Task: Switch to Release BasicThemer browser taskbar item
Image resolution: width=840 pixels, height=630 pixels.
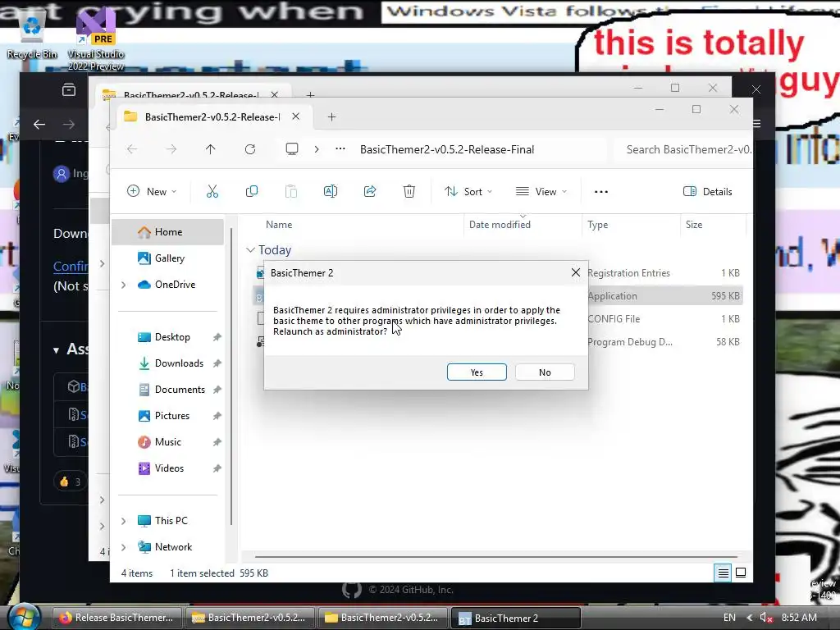Action: tap(116, 618)
